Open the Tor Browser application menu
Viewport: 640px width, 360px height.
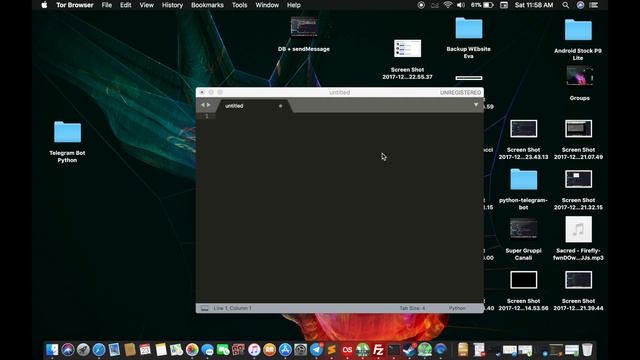(x=75, y=5)
